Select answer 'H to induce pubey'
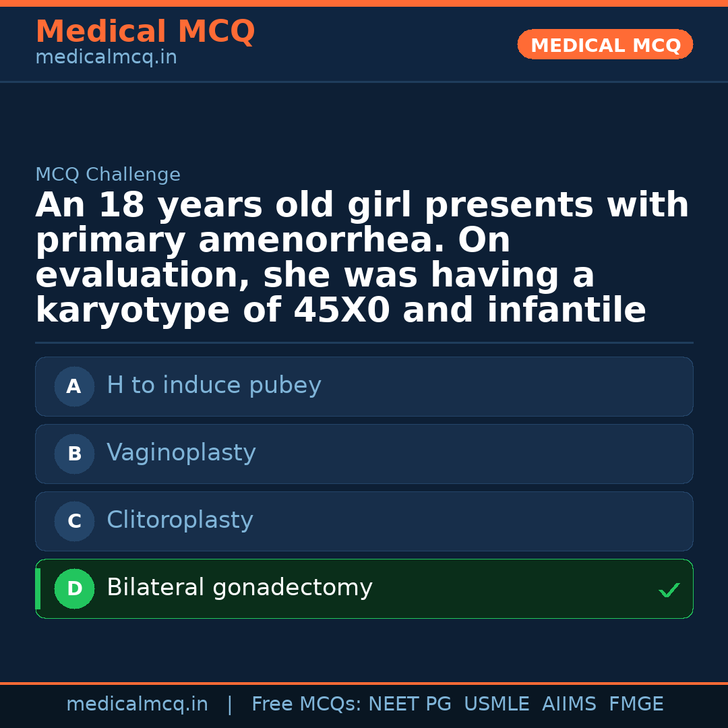The height and width of the screenshot is (728, 728). [214, 386]
